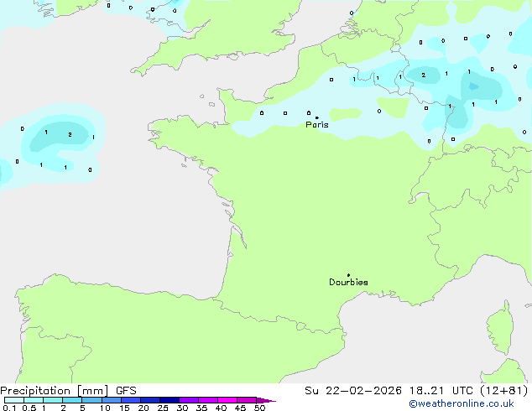The width and height of the screenshot is (532, 411).
Task: Click the legend label '25'
Action: pos(163,408)
